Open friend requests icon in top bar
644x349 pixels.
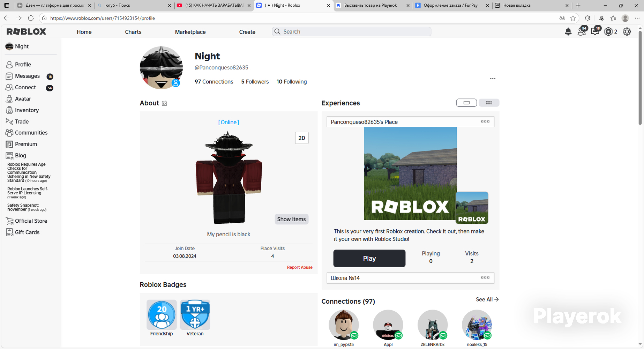click(582, 31)
